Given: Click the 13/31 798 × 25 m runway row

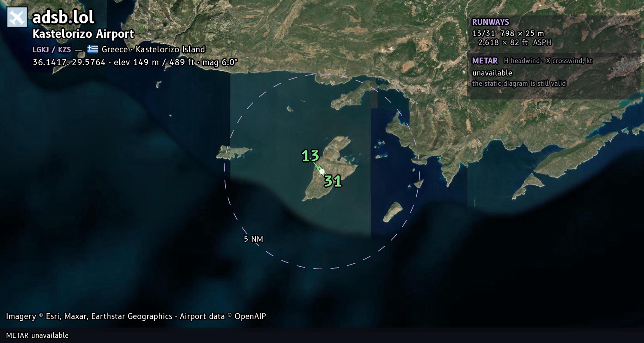Looking at the screenshot, I should click(508, 33).
